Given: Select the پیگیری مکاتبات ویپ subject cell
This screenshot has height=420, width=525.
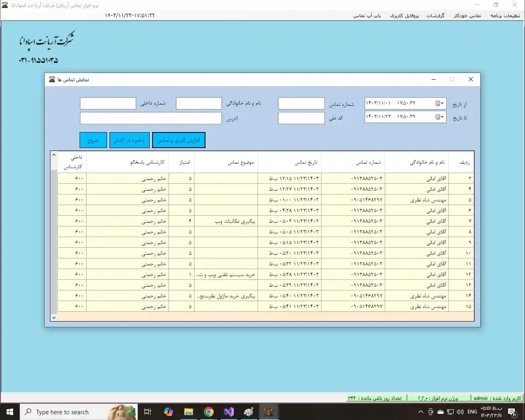Looking at the screenshot, I should [x=226, y=221].
